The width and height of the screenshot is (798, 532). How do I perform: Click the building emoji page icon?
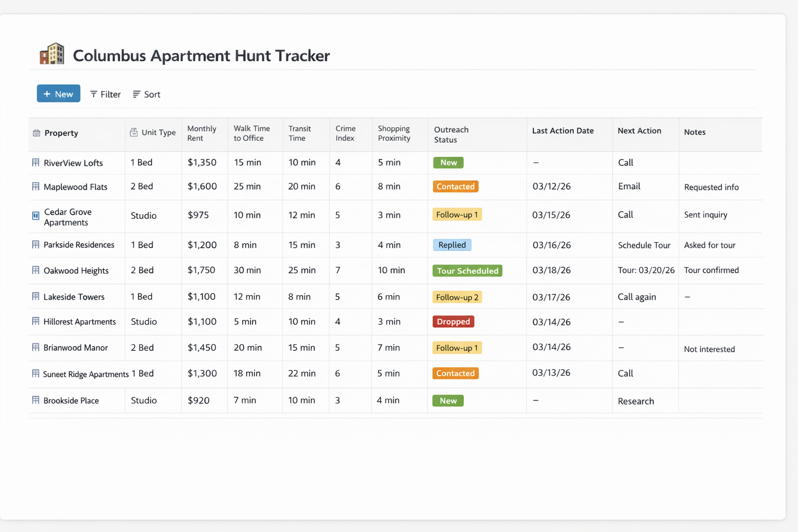click(52, 54)
